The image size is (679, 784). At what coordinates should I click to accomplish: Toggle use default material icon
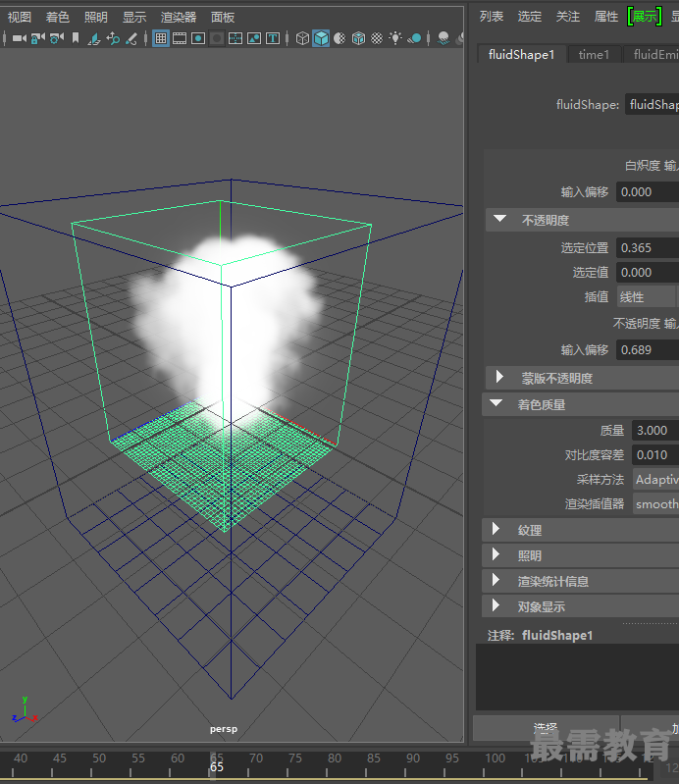(x=339, y=38)
